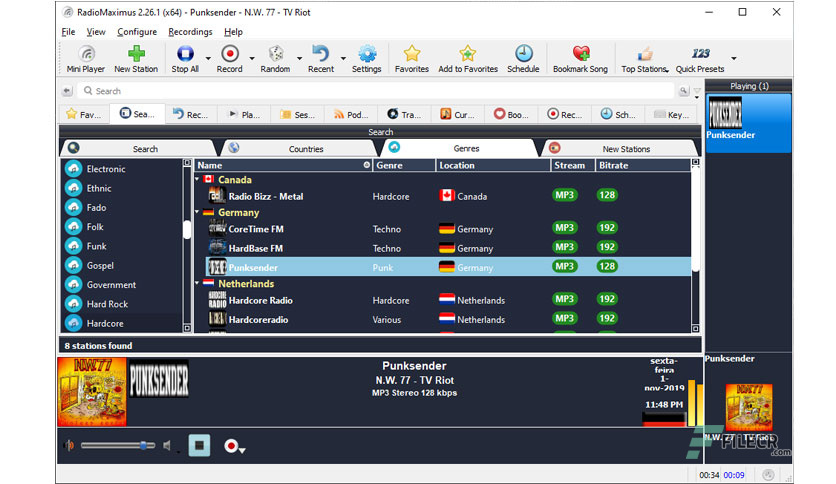
Task: Switch to the Boo... bookmarks tab
Action: coord(511,114)
